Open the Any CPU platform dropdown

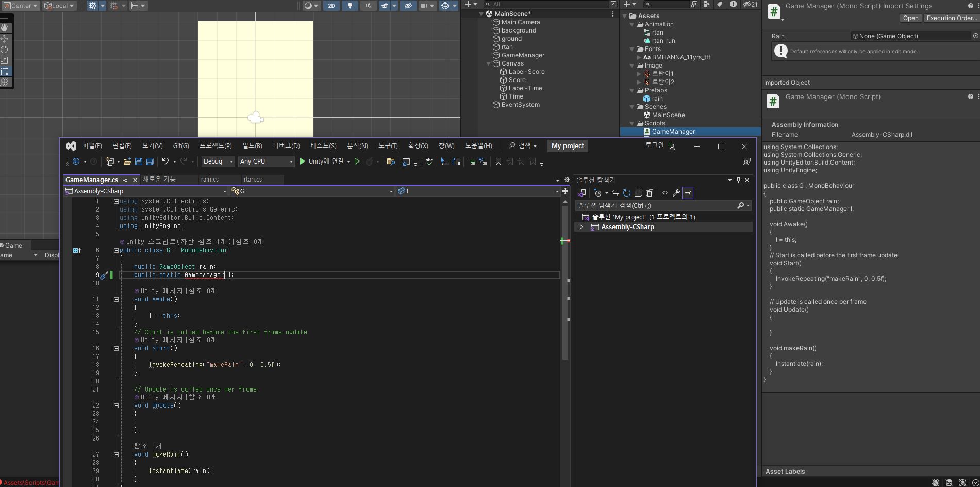(x=267, y=161)
